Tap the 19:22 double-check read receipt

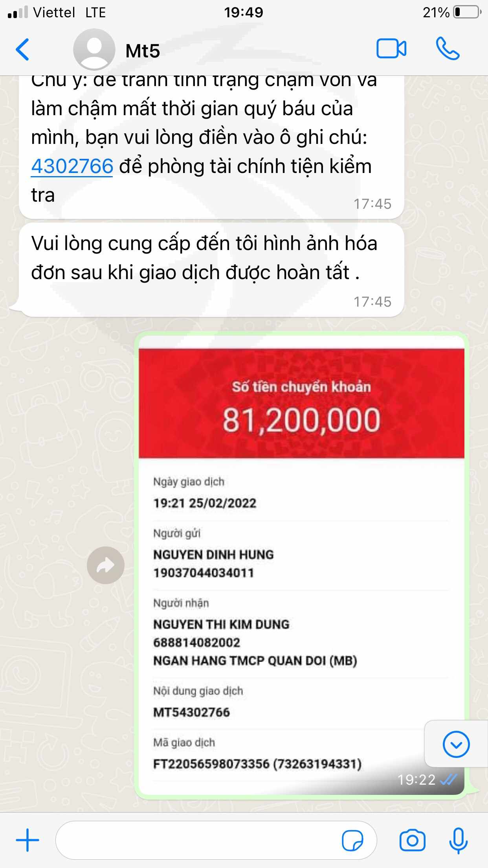[x=448, y=780]
